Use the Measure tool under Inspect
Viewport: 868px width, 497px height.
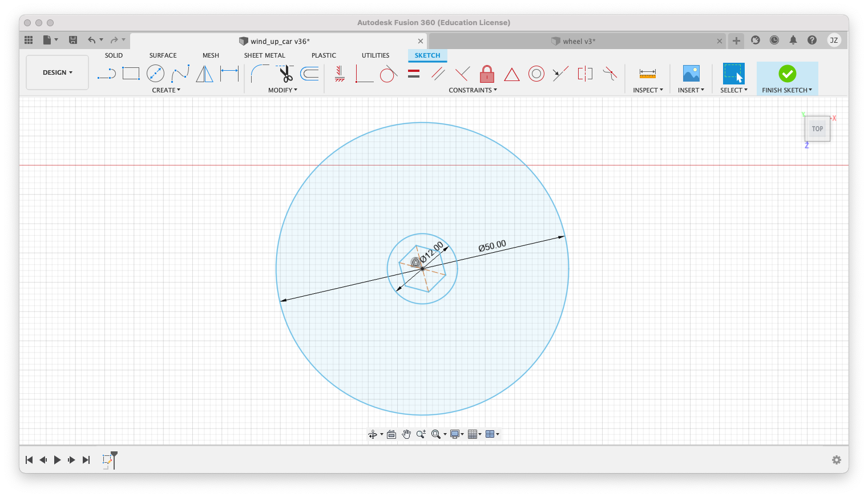click(647, 74)
